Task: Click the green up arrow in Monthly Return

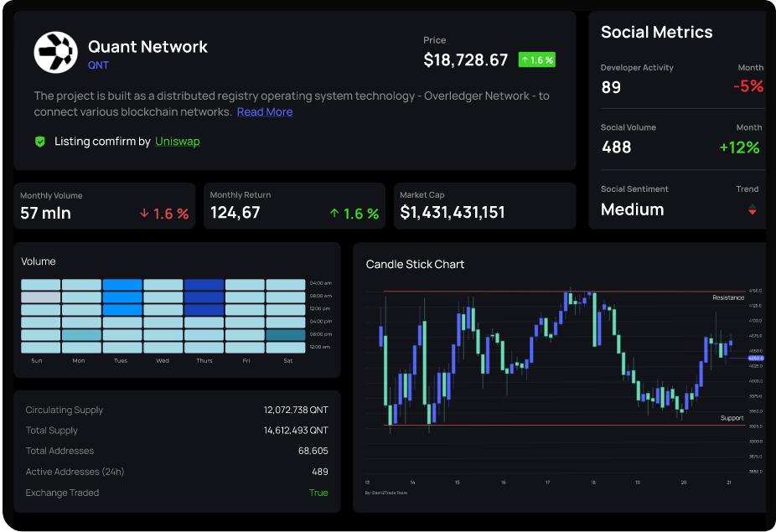Action: tap(334, 214)
